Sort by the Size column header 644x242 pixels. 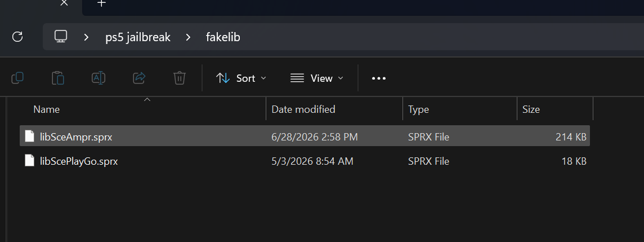[531, 109]
